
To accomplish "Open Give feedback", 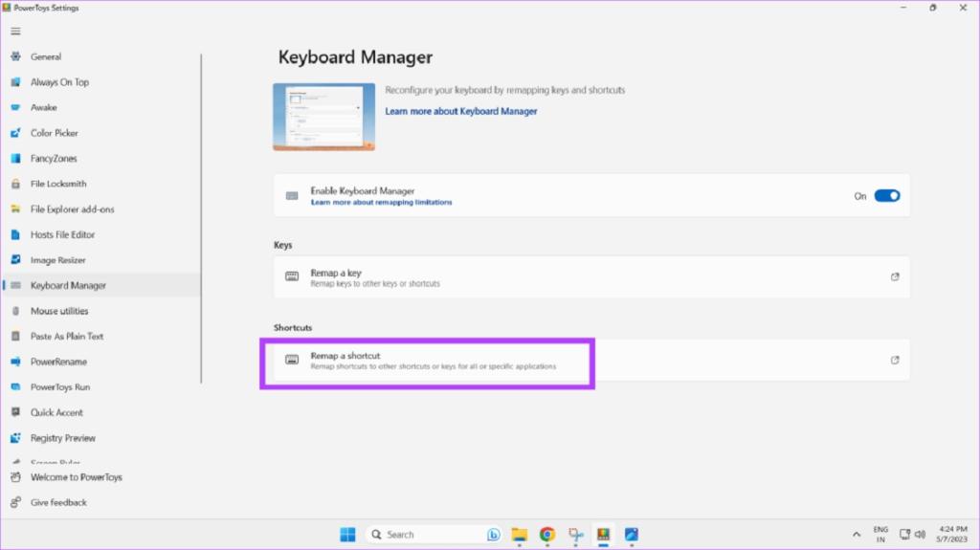I will 101,502.
